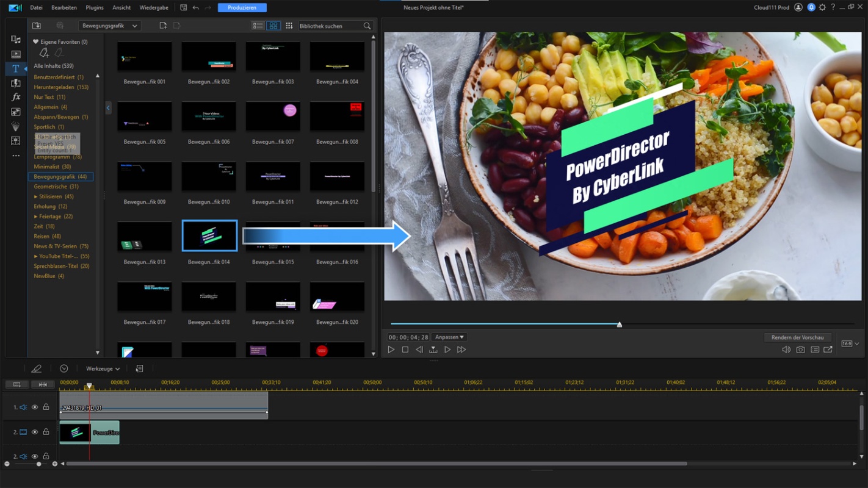Viewport: 868px width, 488px height.
Task: Open the Werkzeuge dropdown
Action: tap(103, 368)
